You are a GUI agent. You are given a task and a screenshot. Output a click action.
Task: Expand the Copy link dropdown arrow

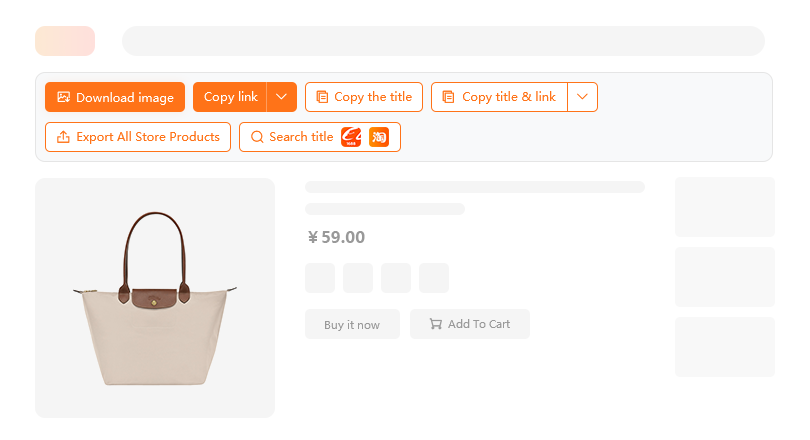(x=282, y=97)
